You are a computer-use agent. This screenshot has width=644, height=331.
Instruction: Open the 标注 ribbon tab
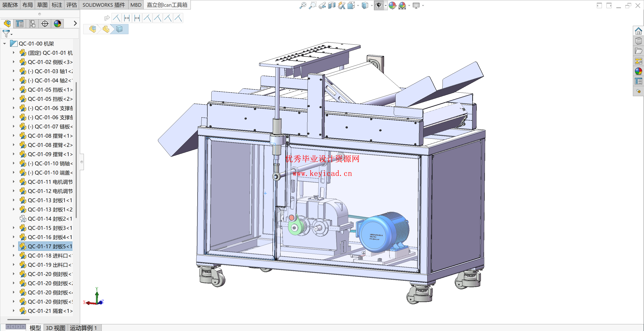point(57,5)
